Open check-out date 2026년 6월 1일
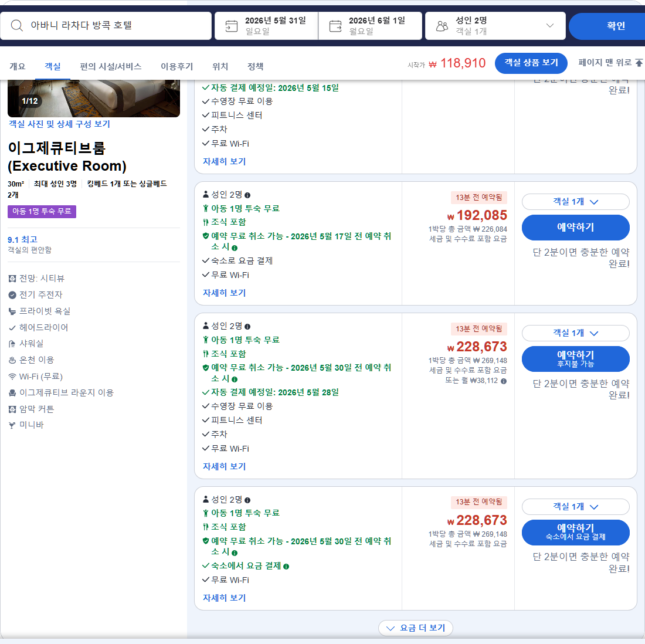Viewport: 645px width, 644px height. click(370, 25)
